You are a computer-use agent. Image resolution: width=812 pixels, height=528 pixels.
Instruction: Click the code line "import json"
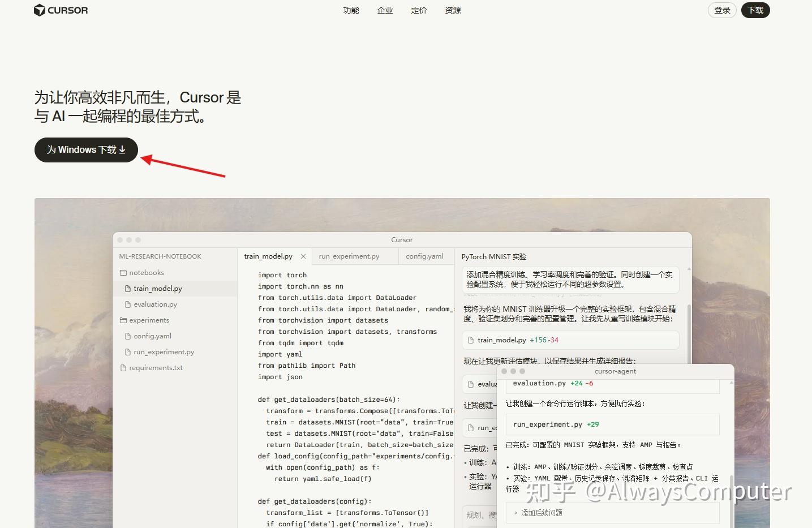click(x=280, y=377)
